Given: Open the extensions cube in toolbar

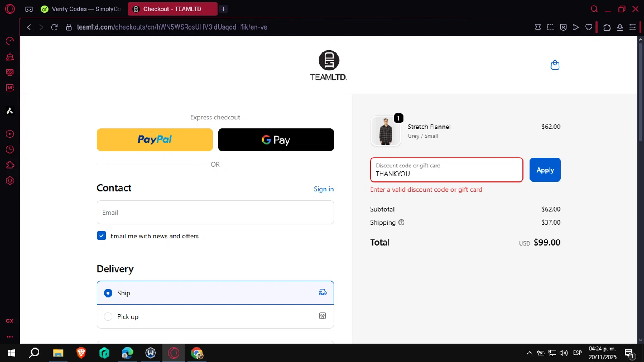Looking at the screenshot, I should click(607, 27).
